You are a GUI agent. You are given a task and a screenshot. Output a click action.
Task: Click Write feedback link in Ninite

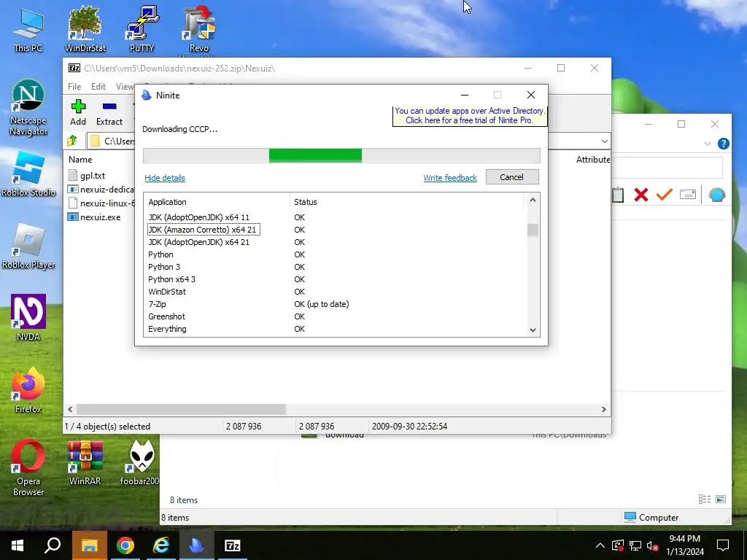449,178
